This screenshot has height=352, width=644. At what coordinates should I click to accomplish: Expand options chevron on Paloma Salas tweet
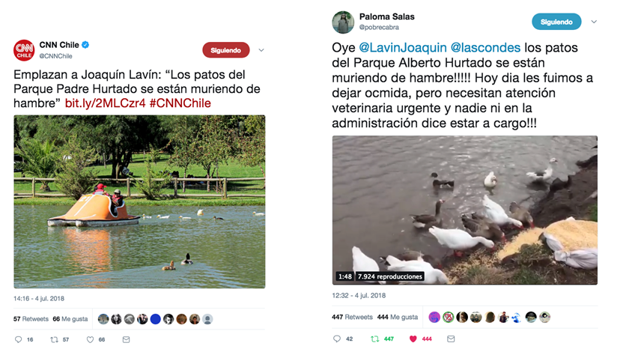click(594, 22)
